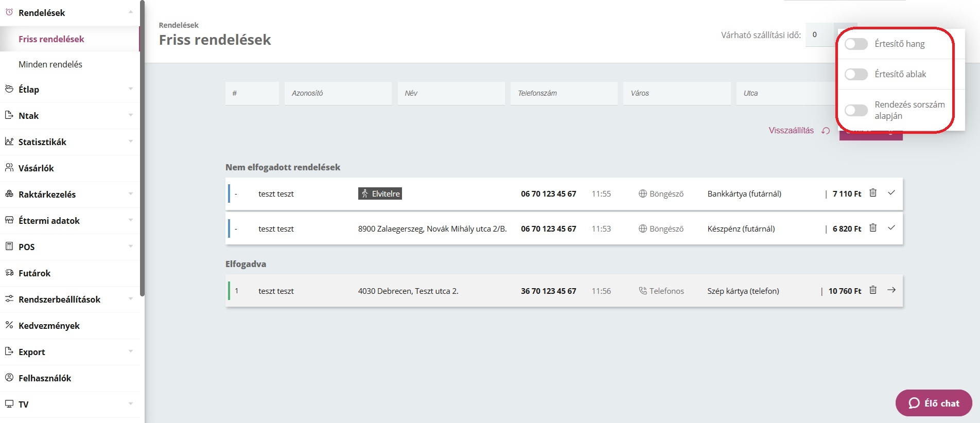Expand the Statisztikák menu arrow
The width and height of the screenshot is (980, 423).
point(131,141)
